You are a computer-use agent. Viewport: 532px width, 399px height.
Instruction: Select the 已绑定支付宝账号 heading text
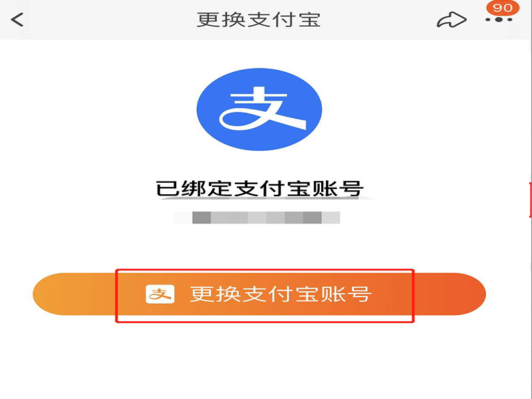point(259,188)
